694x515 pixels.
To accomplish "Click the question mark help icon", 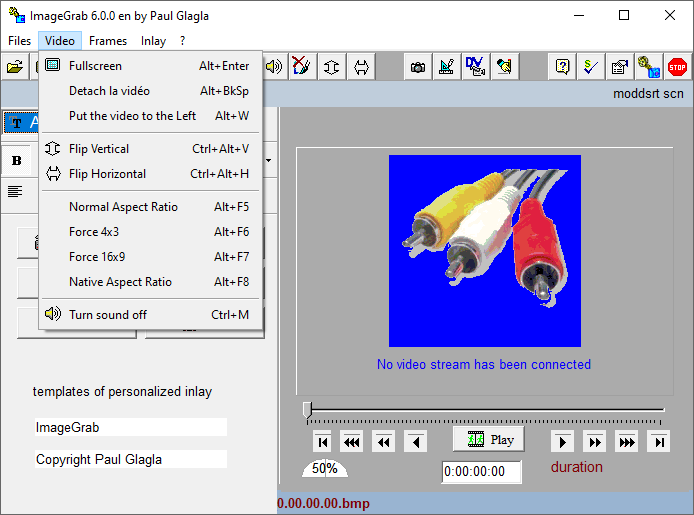I will (x=562, y=67).
